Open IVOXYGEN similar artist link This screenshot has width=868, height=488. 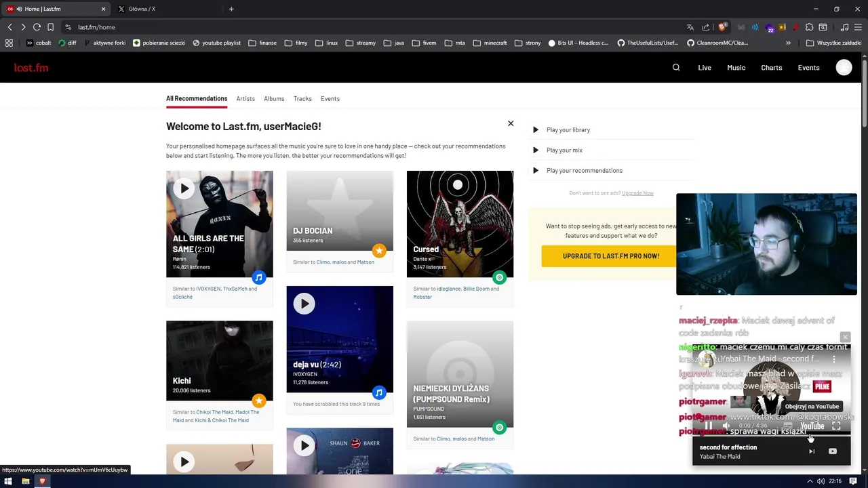click(208, 289)
